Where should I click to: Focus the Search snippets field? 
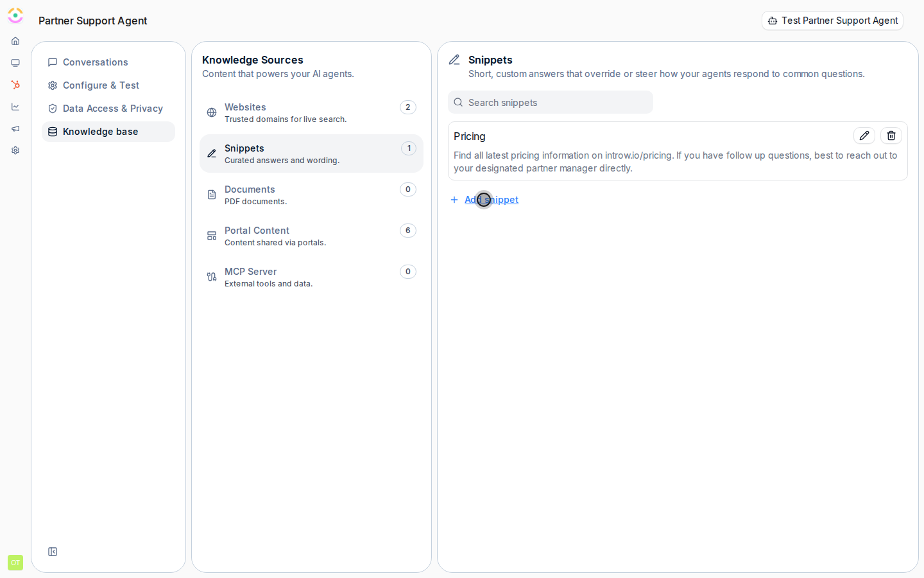point(551,102)
